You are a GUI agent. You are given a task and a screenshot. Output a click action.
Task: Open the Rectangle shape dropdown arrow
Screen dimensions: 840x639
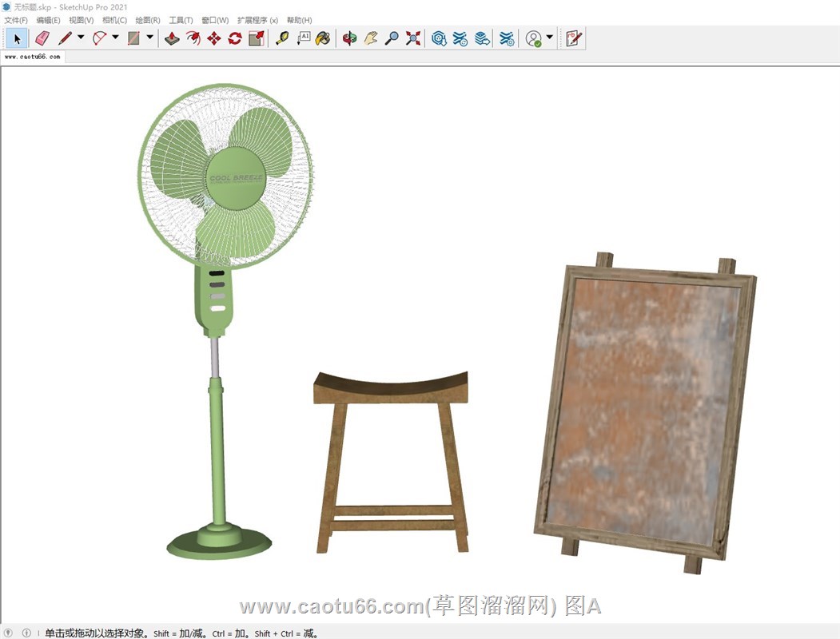coord(150,38)
